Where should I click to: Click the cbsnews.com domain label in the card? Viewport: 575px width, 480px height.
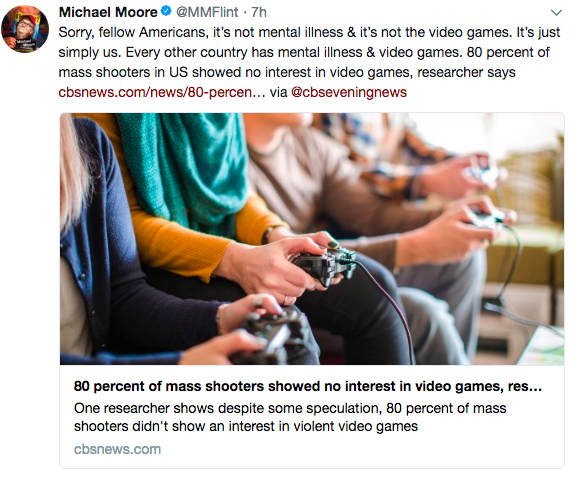tap(117, 449)
